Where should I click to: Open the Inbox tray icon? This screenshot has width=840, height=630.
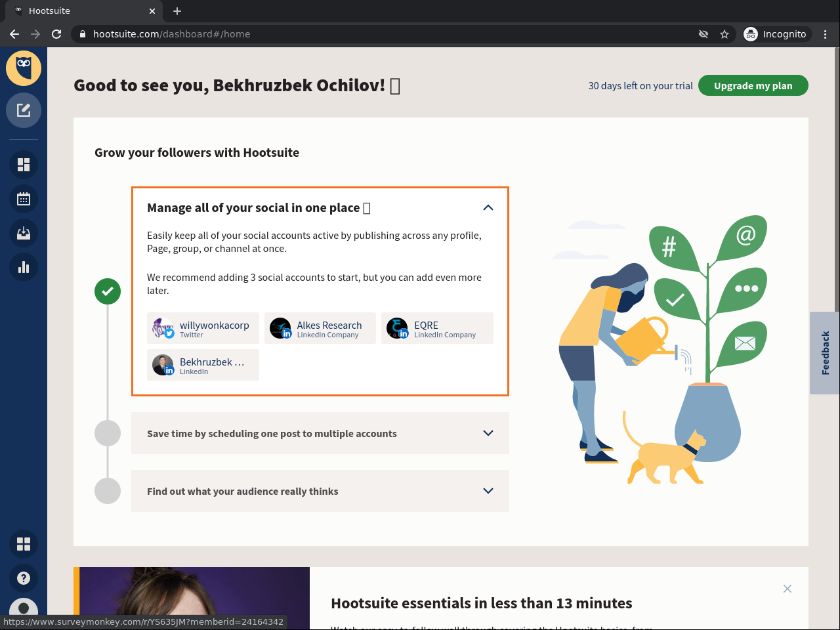[x=24, y=233]
